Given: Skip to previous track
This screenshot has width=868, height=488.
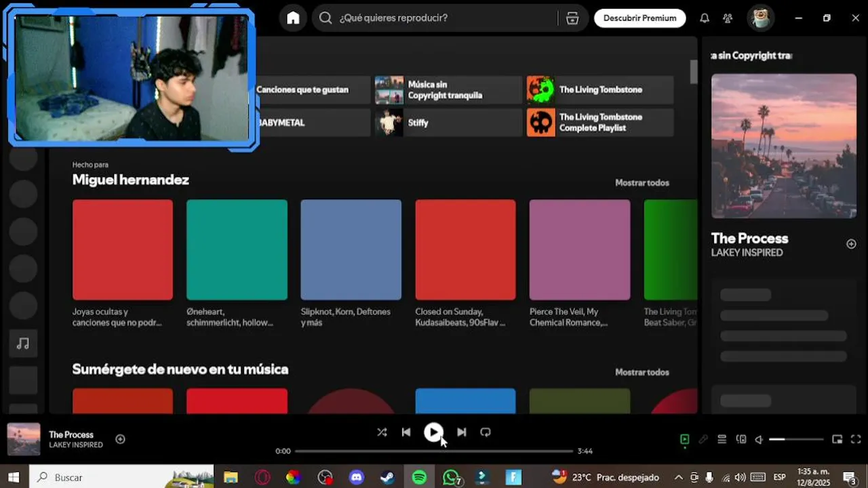Looking at the screenshot, I should click(406, 432).
